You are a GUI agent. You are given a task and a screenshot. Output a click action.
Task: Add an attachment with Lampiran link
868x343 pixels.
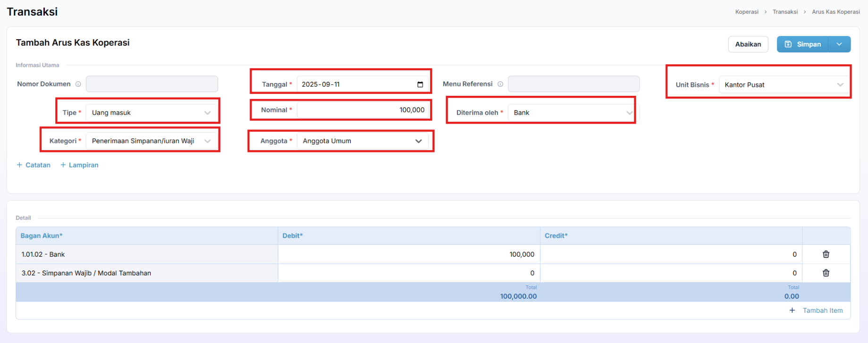[79, 165]
